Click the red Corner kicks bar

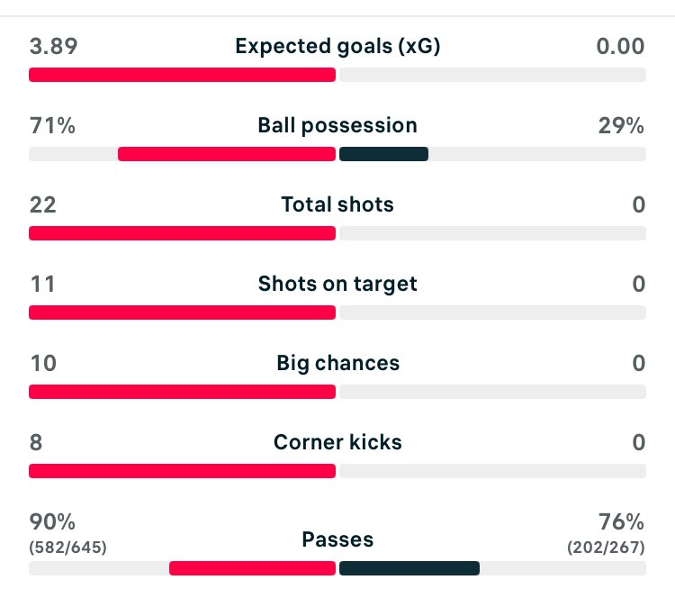pos(182,471)
